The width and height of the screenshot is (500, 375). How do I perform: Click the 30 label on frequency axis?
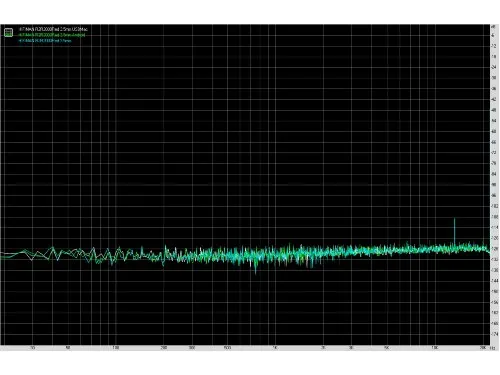[32, 348]
